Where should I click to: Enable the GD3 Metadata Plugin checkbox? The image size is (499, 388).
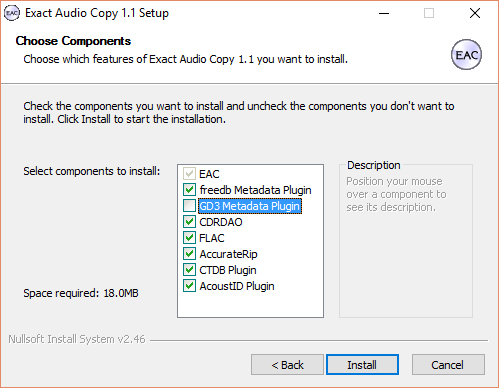click(189, 206)
